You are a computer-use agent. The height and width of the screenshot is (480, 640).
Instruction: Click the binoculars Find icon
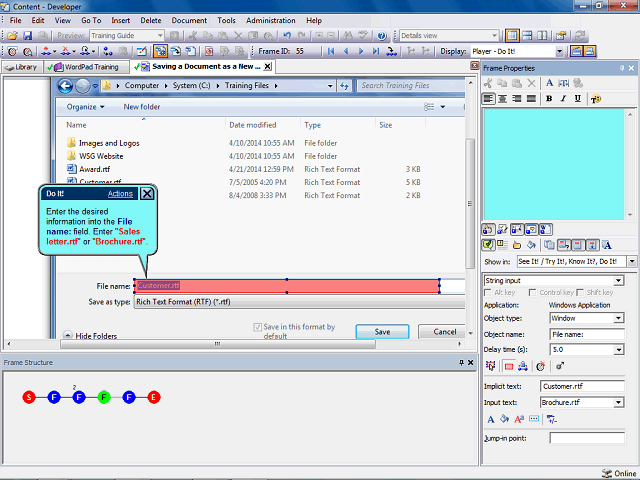coord(347,36)
